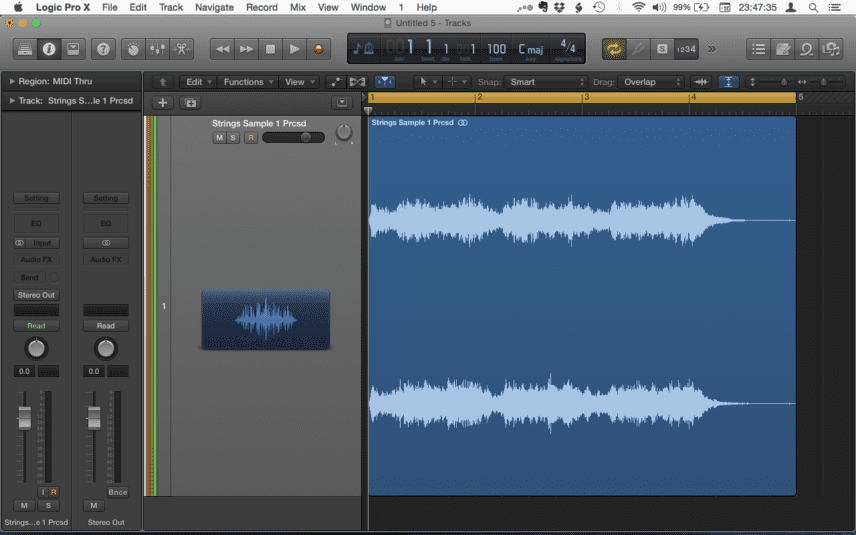Image resolution: width=856 pixels, height=535 pixels.
Task: Click the Send button on channel strip
Action: (29, 277)
